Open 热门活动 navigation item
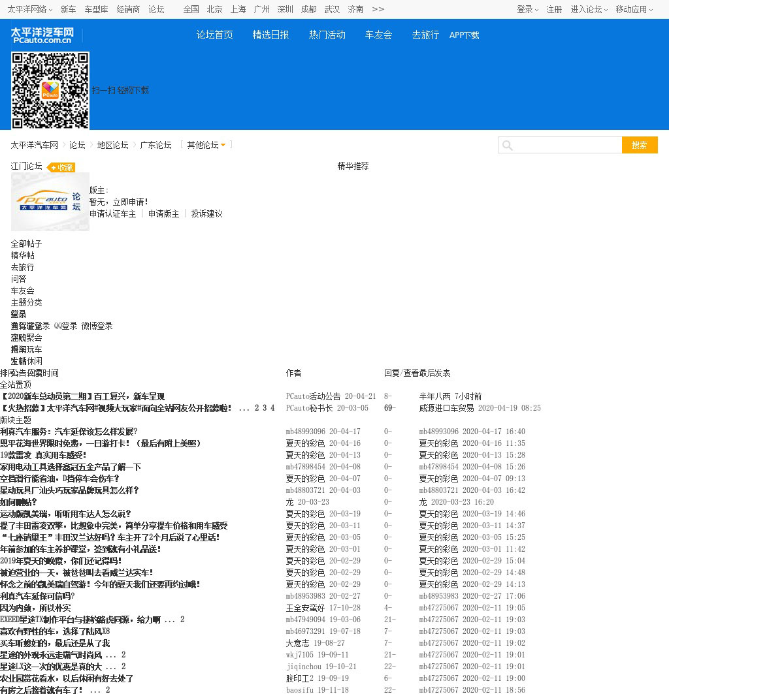Viewport: 784px width, 694px height. point(327,35)
